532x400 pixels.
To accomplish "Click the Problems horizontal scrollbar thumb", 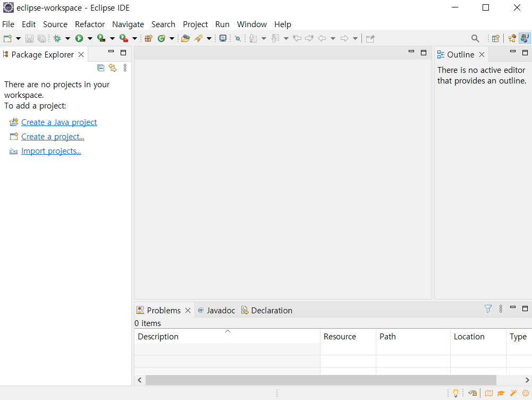I will pyautogui.click(x=321, y=380).
